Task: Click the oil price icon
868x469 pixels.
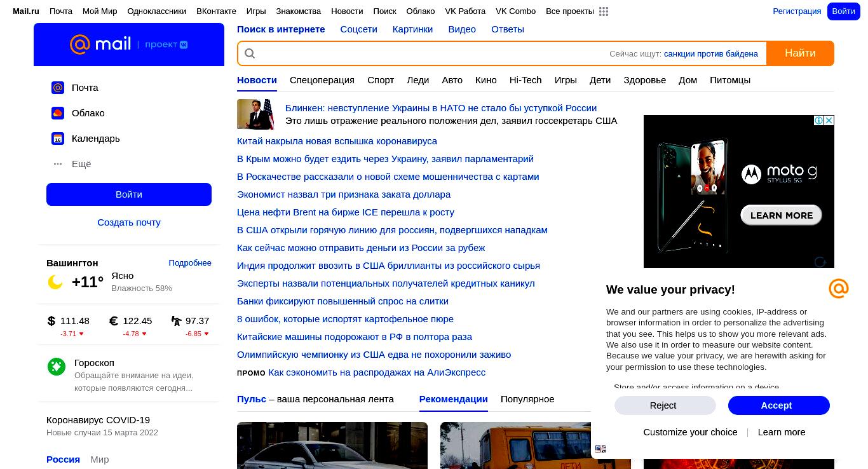Action: (x=177, y=321)
